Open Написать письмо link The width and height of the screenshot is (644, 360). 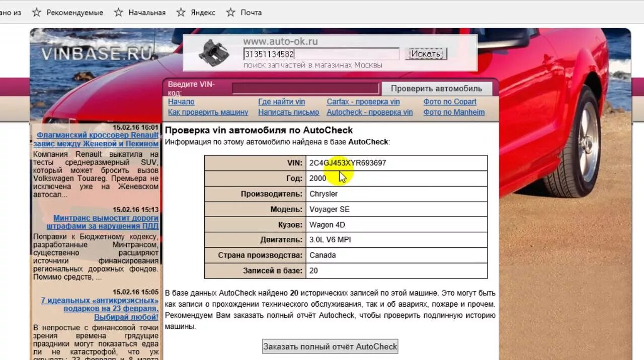click(x=289, y=112)
